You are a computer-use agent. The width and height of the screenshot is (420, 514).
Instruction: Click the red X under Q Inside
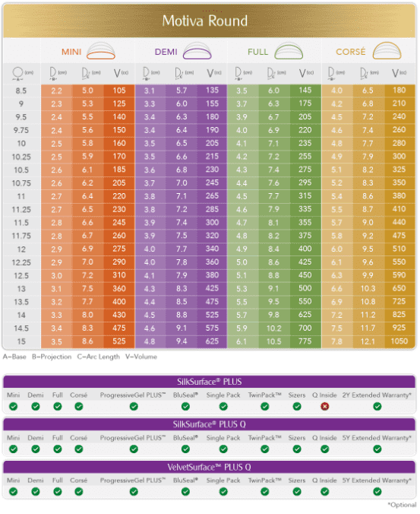click(324, 407)
